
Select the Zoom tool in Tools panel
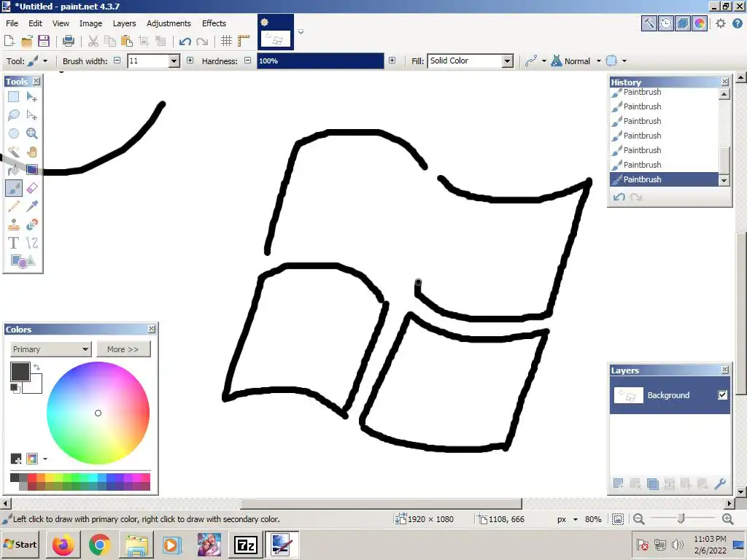coord(32,133)
